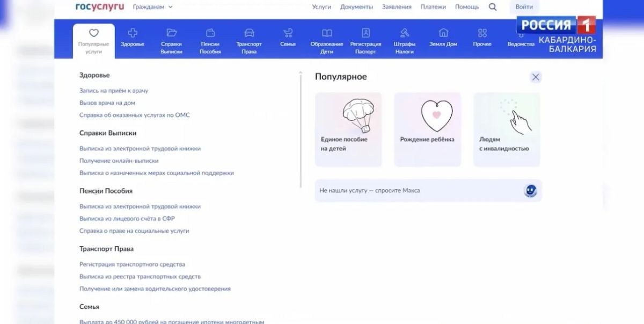Image resolution: width=644 pixels, height=324 pixels.
Task: Open the Образование Дети book icon
Action: pyautogui.click(x=327, y=33)
